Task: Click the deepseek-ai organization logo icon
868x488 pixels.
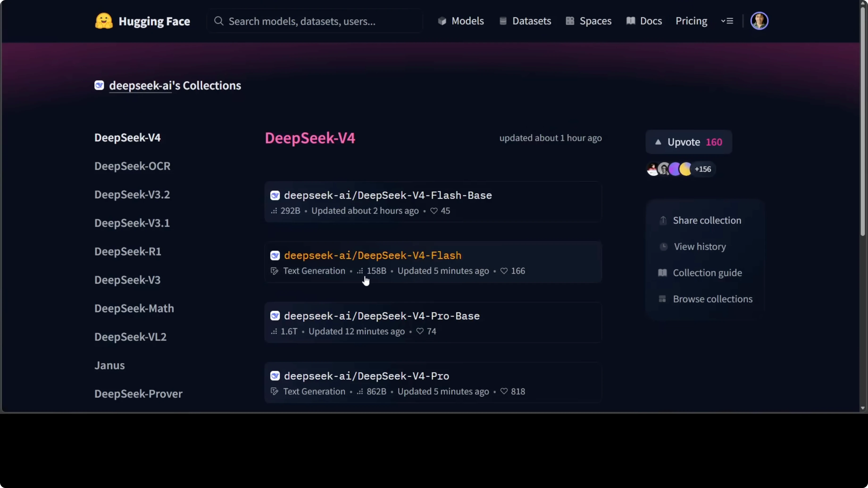Action: [99, 85]
